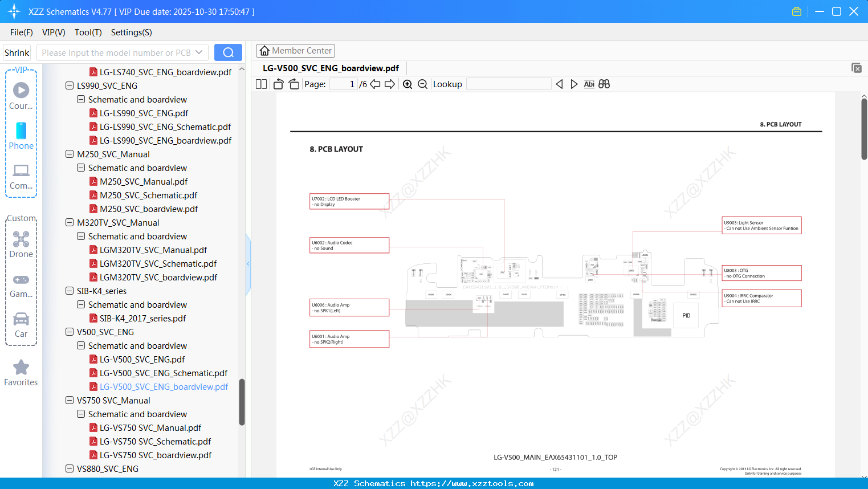Open LG-V500_SVC_ENG.pdf
The image size is (868, 489).
137,360
